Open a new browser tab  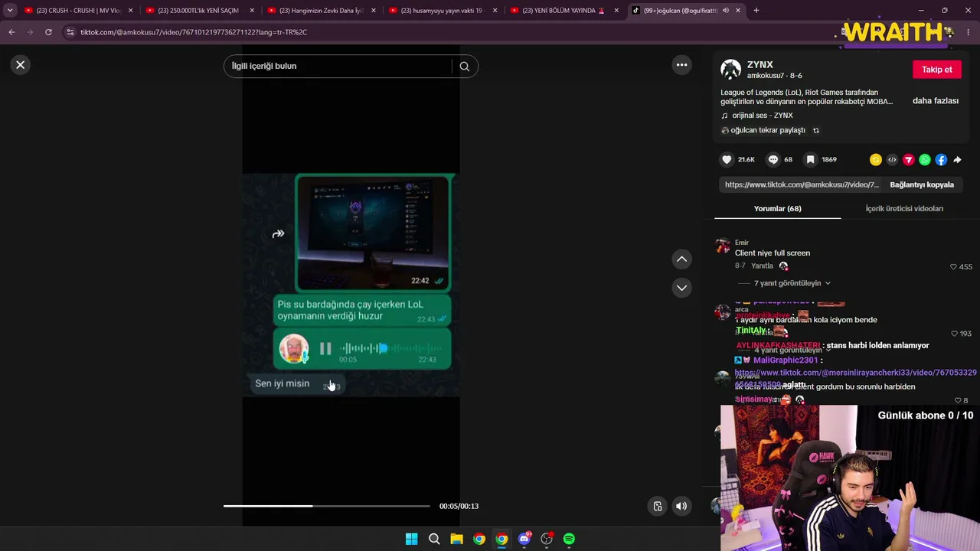[x=756, y=11]
